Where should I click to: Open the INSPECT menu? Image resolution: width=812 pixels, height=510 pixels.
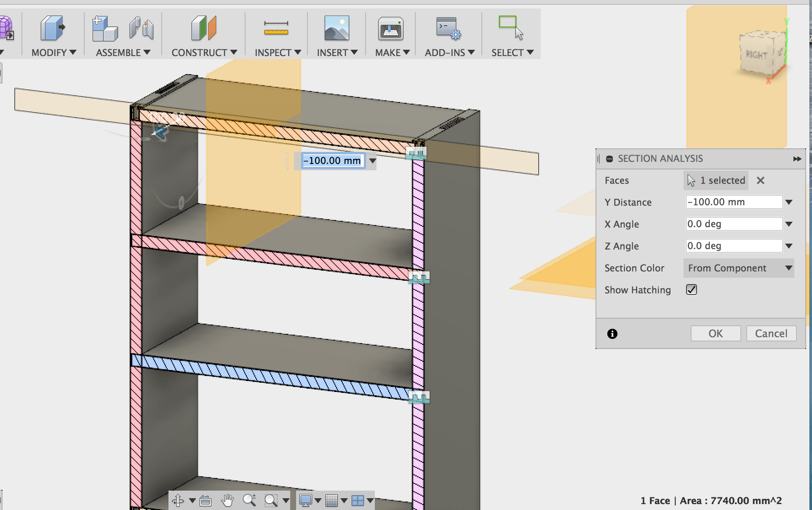tap(278, 52)
